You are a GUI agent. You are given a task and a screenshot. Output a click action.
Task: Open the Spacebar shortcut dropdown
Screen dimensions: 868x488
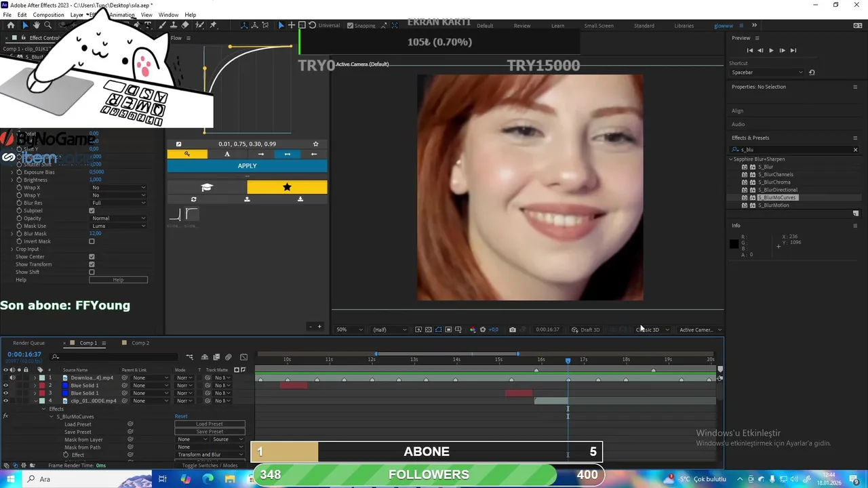tap(767, 73)
